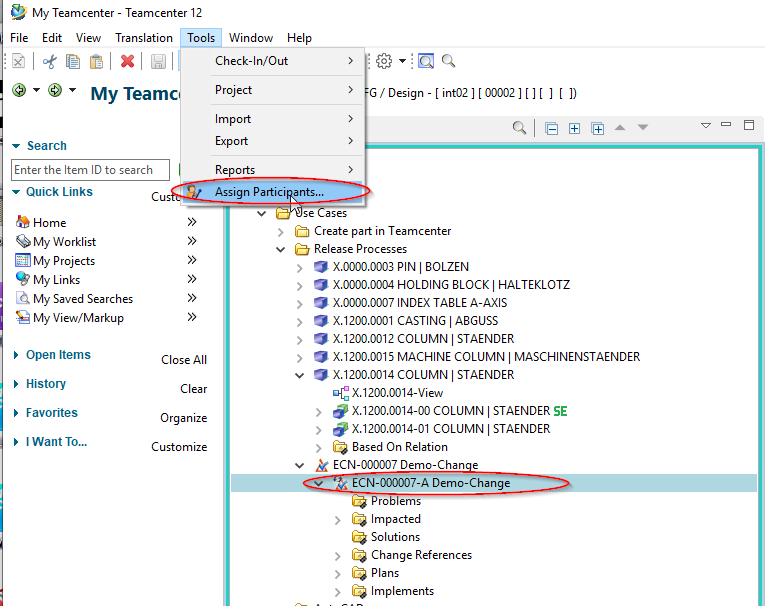Click the Item ID search field

pyautogui.click(x=90, y=170)
